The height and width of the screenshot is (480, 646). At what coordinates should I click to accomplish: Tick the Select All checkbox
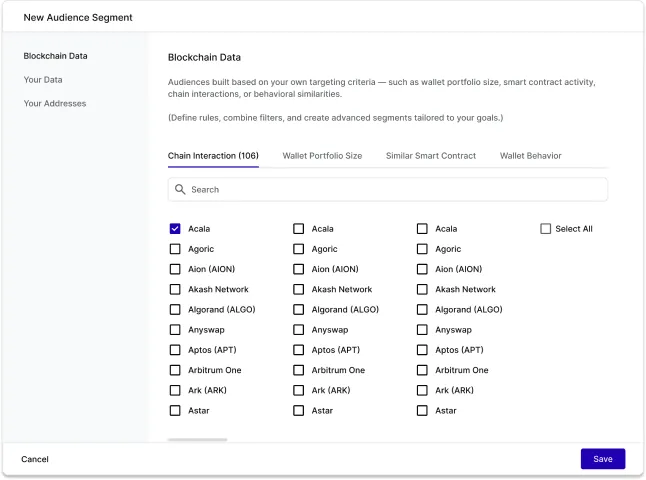click(545, 229)
